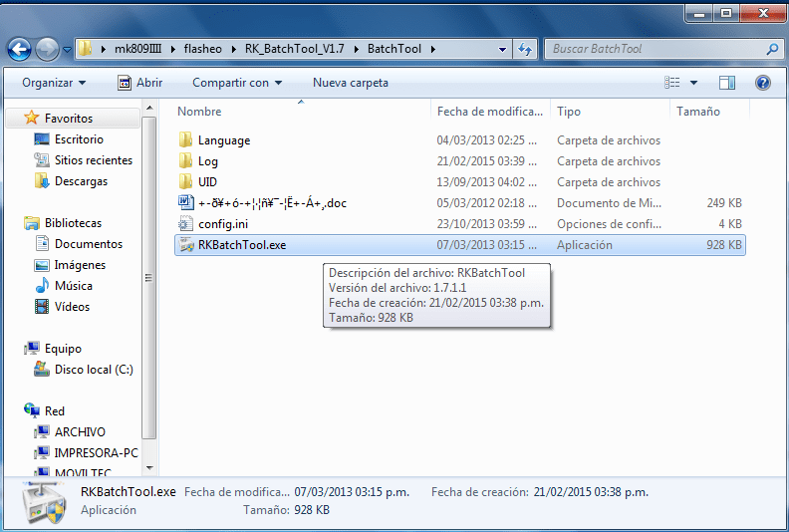The width and height of the screenshot is (789, 532).
Task: Select RK_BatchTool_V1.7 breadcrumb segment
Action: (x=294, y=49)
